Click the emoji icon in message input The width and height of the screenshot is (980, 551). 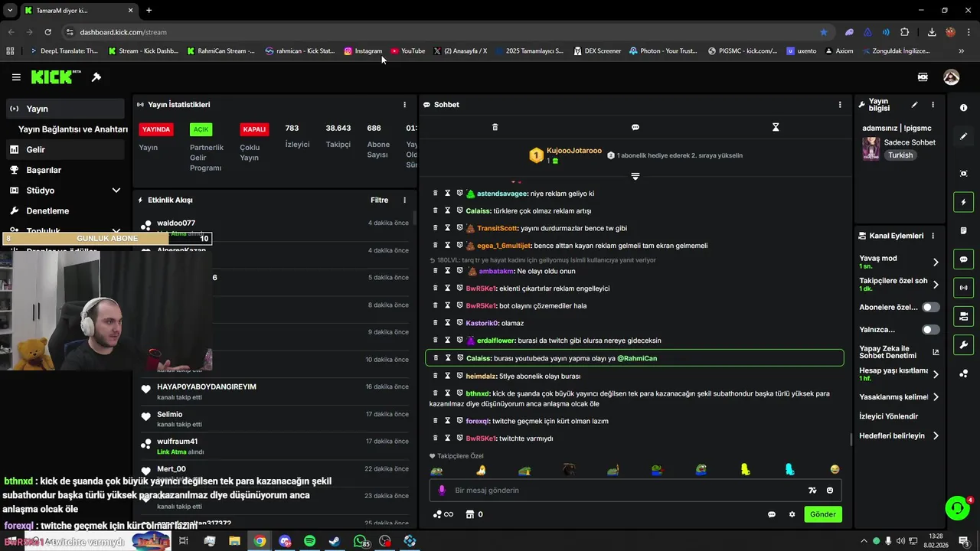(830, 491)
